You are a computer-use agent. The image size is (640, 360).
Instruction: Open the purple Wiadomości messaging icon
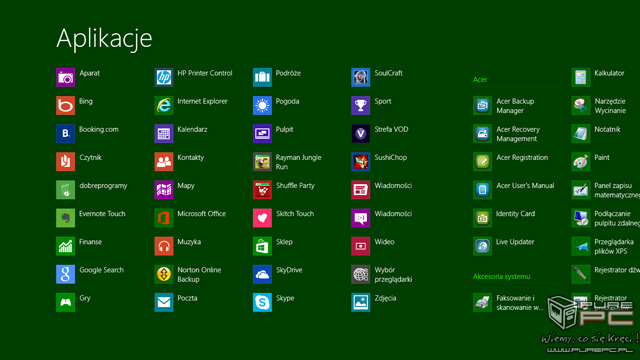(x=360, y=218)
